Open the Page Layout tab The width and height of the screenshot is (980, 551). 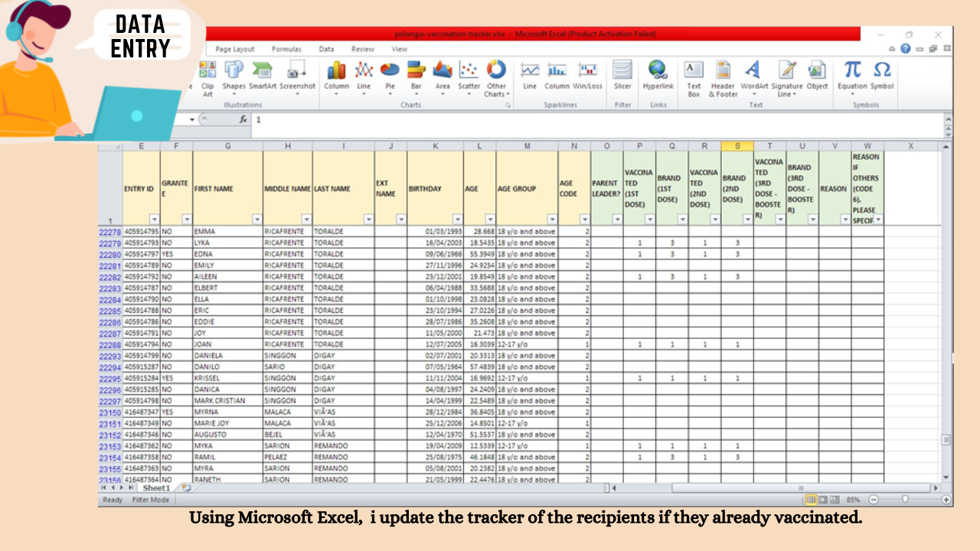[235, 49]
